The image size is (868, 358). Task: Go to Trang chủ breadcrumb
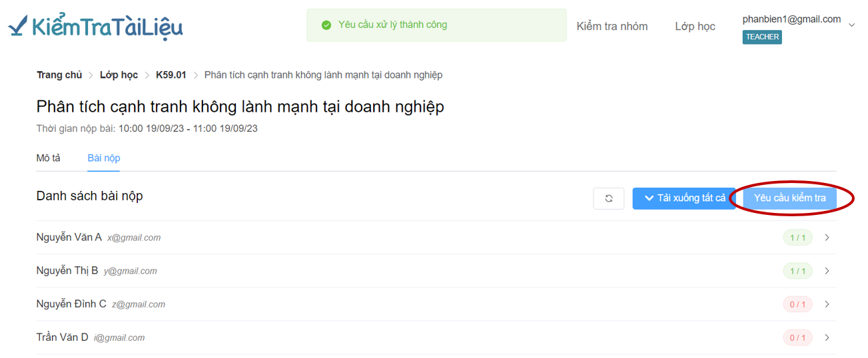point(59,75)
